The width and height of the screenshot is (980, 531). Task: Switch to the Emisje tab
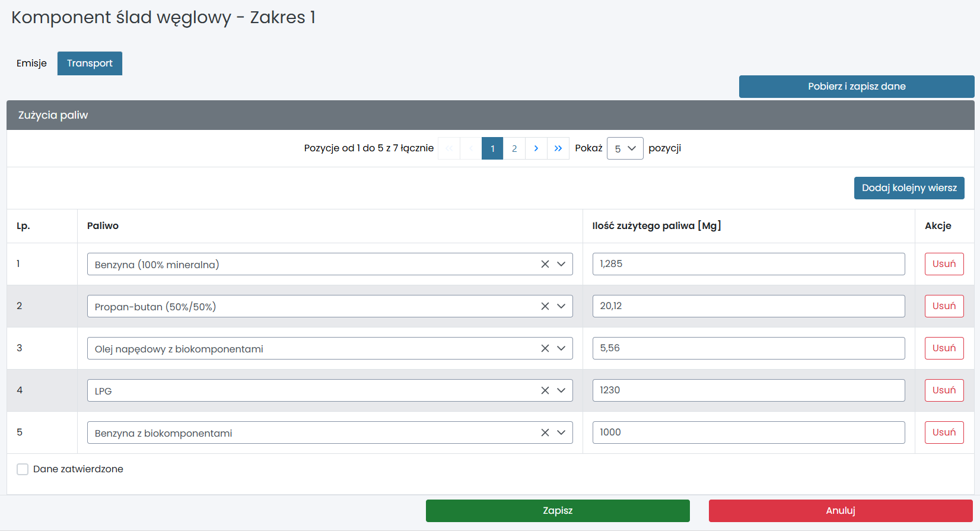point(31,63)
